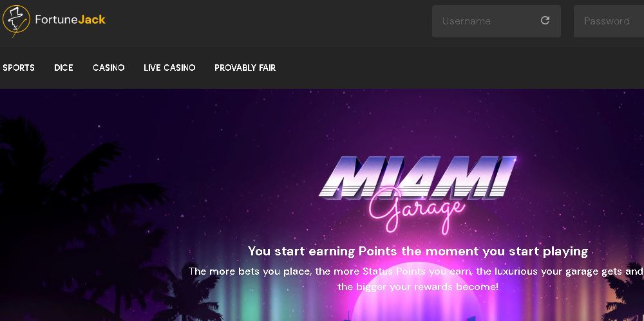Screen dimensions: 644x321
Task: Click the 'You start earning Points' headline
Action: pyautogui.click(x=418, y=251)
